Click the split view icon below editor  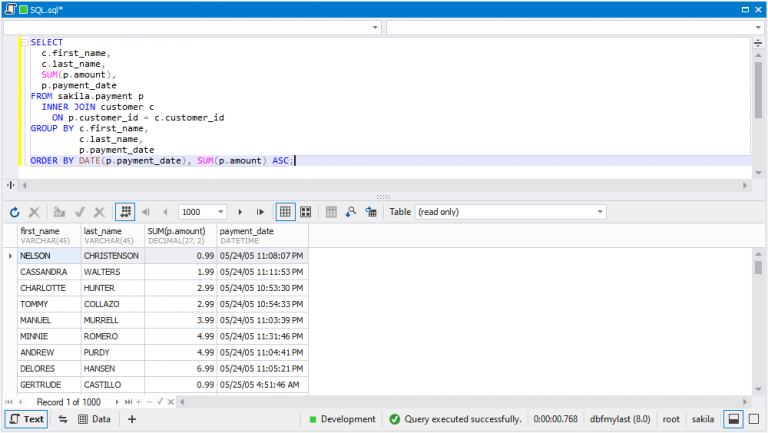tap(11, 185)
